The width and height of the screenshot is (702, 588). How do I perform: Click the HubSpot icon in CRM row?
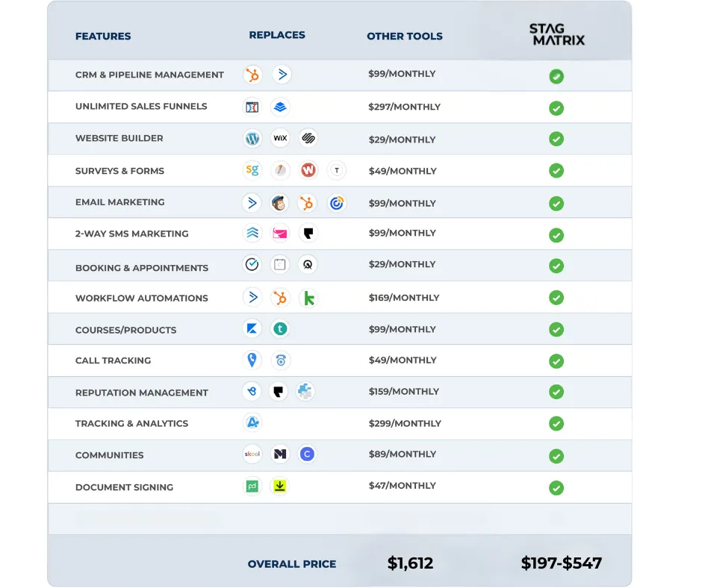pyautogui.click(x=252, y=75)
